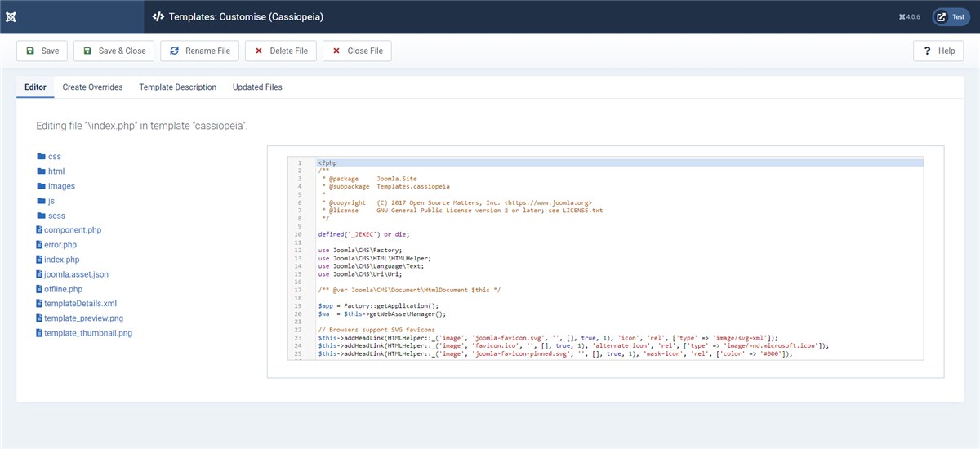Click line number 25 in the gutter

tap(299, 354)
